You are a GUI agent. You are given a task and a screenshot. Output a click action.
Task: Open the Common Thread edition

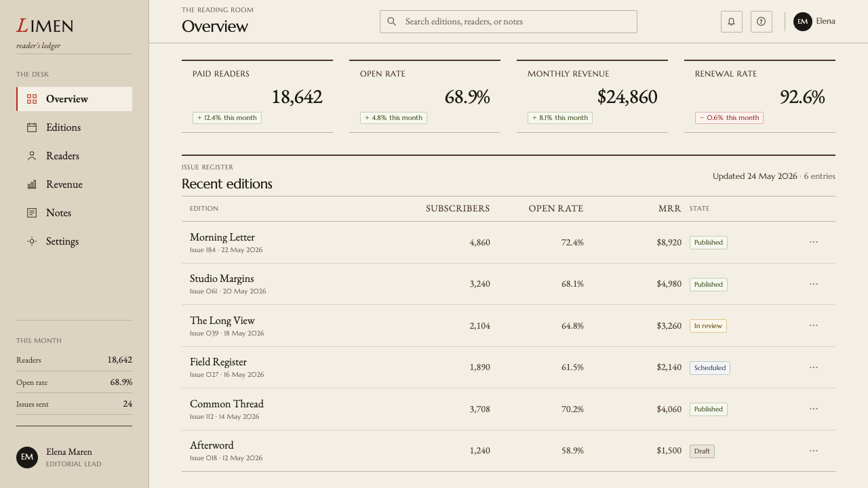[226, 404]
